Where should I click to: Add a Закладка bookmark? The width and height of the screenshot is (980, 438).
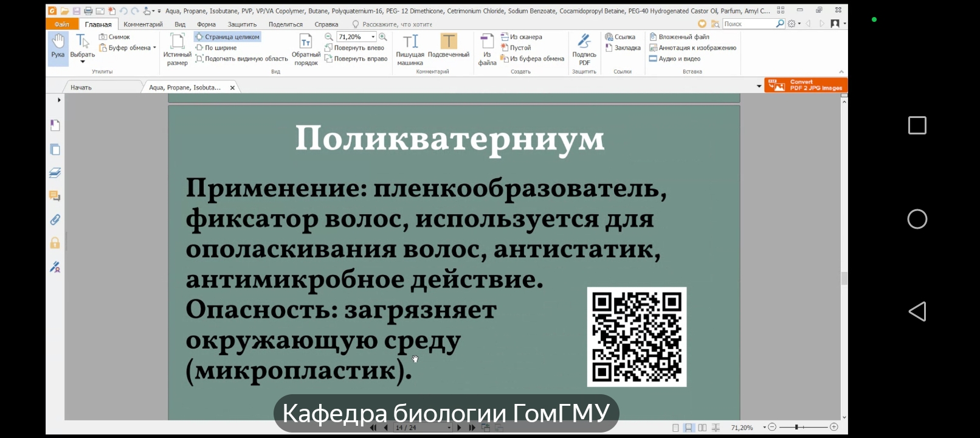623,47
